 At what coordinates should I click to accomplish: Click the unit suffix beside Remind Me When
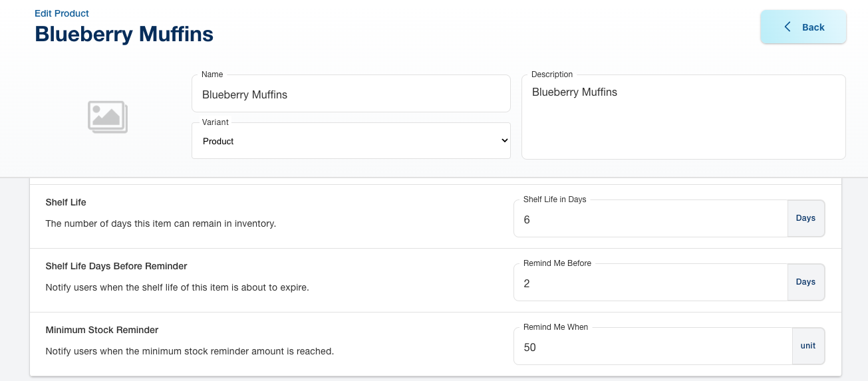(x=807, y=346)
